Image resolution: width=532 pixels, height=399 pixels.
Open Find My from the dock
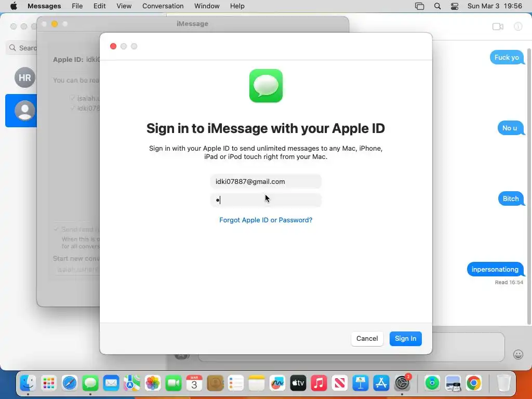click(x=432, y=383)
